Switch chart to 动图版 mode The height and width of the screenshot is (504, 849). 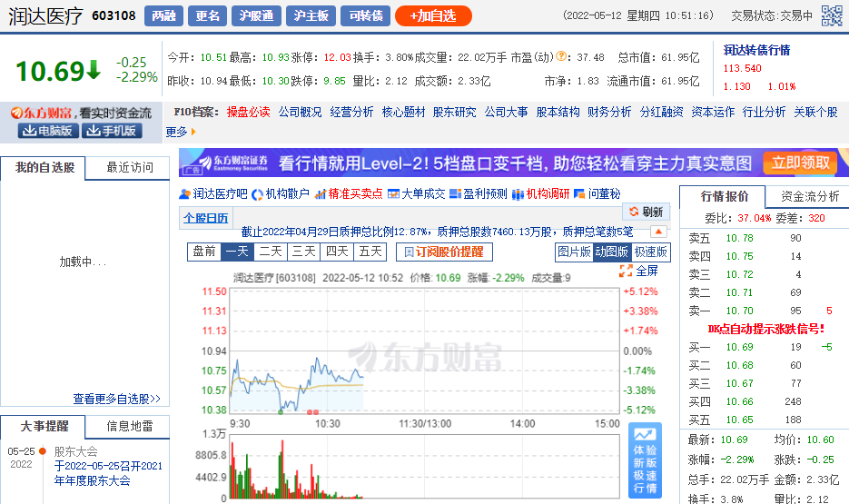coord(612,252)
